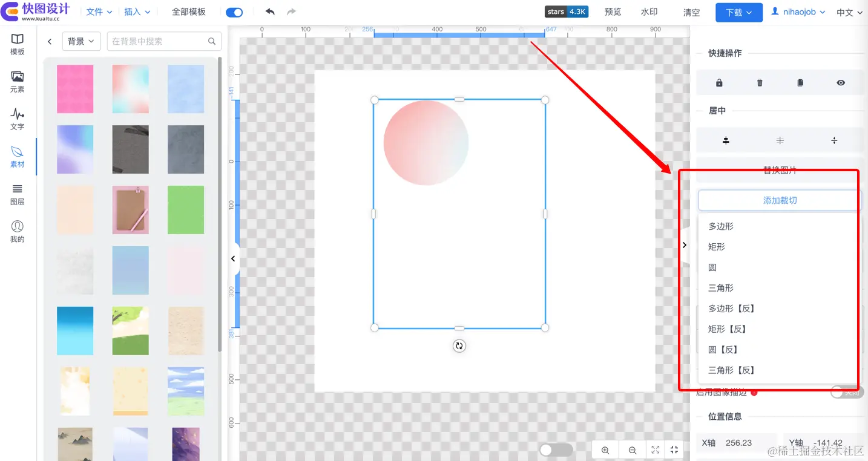
Task: Click the redo arrow icon
Action: [x=291, y=11]
